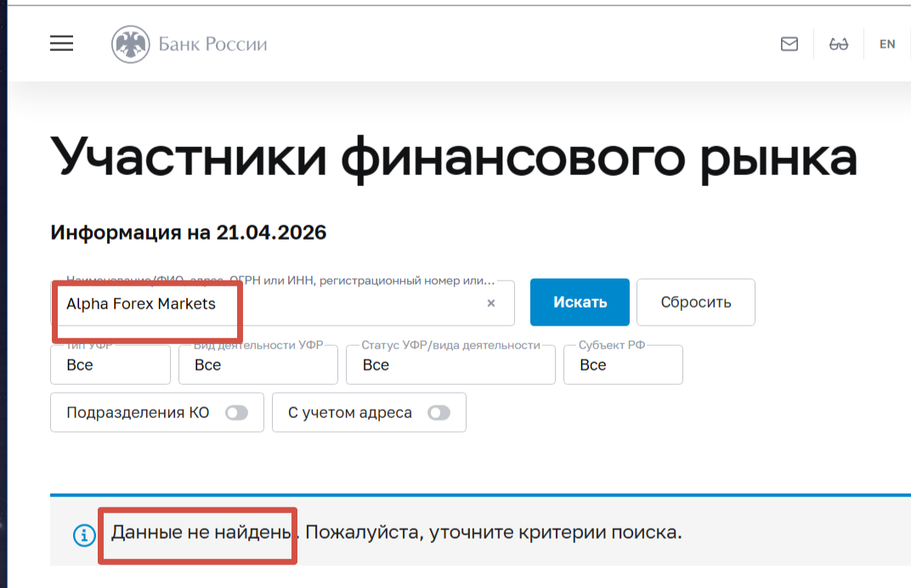Open the Тип УФР dropdown
The width and height of the screenshot is (911, 588).
[110, 365]
